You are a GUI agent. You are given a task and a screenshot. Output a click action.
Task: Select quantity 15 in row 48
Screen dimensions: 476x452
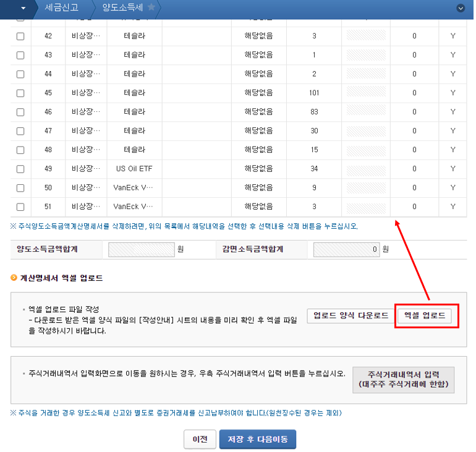314,150
